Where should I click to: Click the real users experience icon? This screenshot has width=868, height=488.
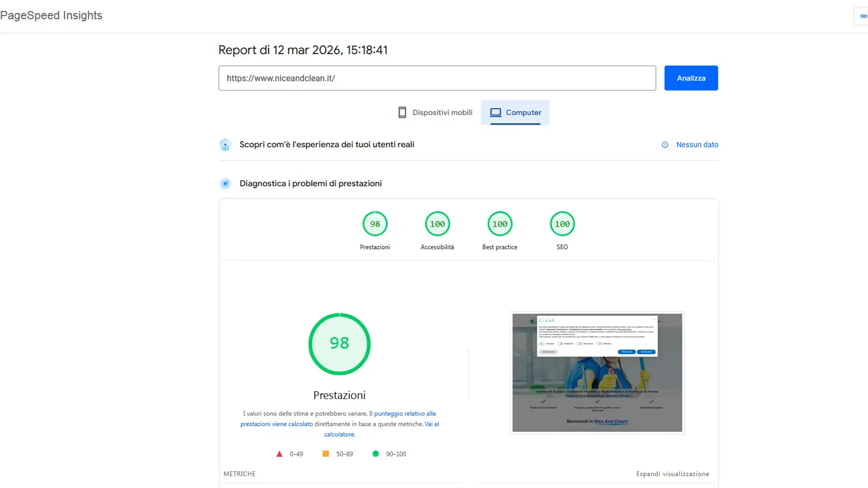[225, 145]
